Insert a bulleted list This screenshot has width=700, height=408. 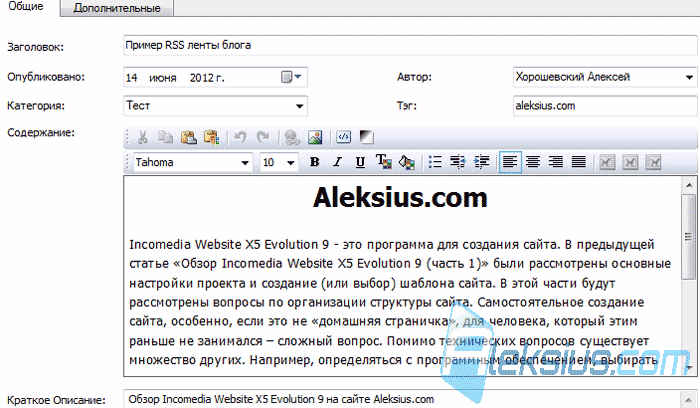(x=435, y=162)
